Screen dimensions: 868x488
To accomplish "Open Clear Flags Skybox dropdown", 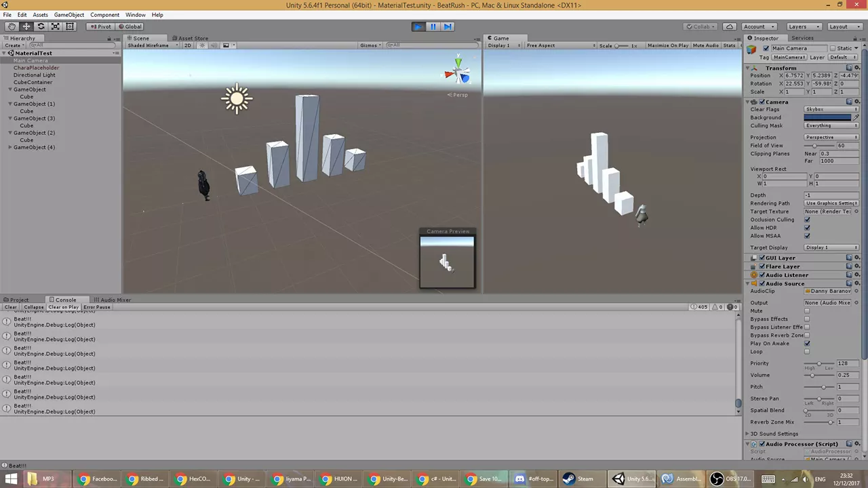I will coord(831,109).
